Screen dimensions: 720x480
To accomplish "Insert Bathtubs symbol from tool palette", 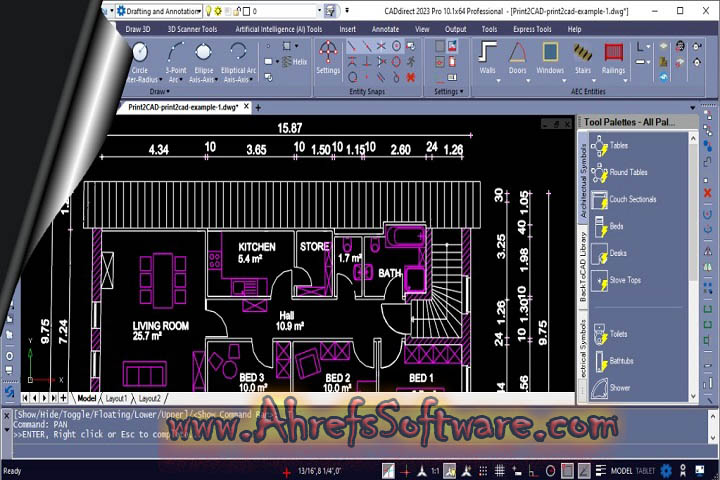I will tap(620, 360).
